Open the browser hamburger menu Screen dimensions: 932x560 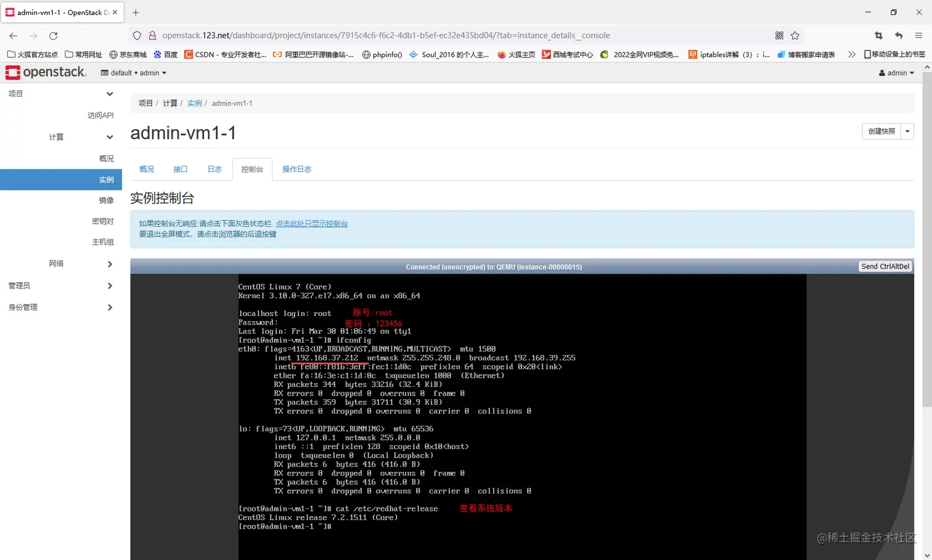click(x=918, y=36)
